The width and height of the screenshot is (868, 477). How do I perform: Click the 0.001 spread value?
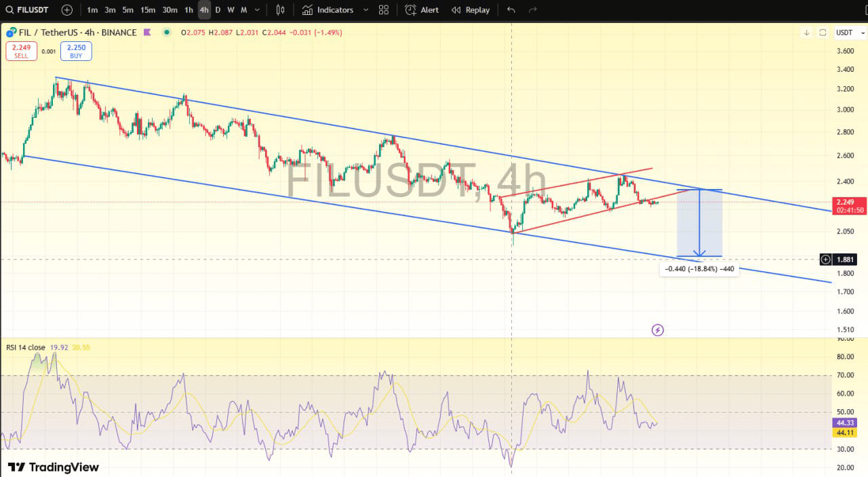pyautogui.click(x=49, y=51)
